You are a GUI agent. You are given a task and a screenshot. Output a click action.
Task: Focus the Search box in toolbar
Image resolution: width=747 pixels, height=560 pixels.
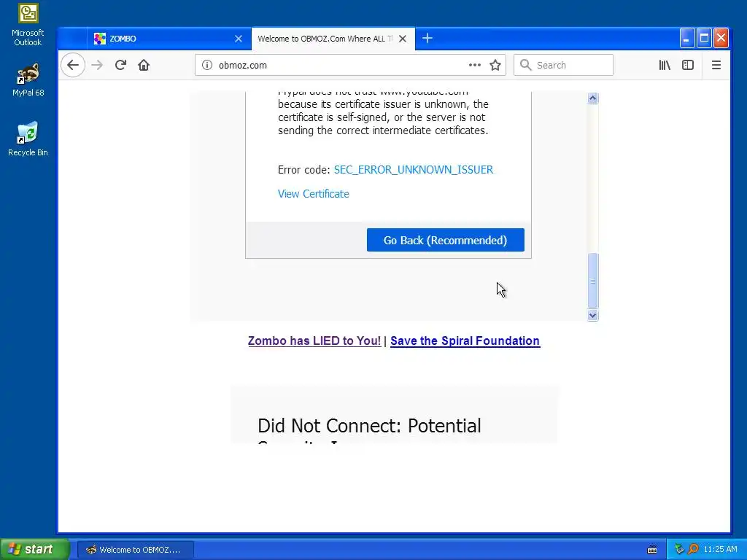[x=564, y=65]
